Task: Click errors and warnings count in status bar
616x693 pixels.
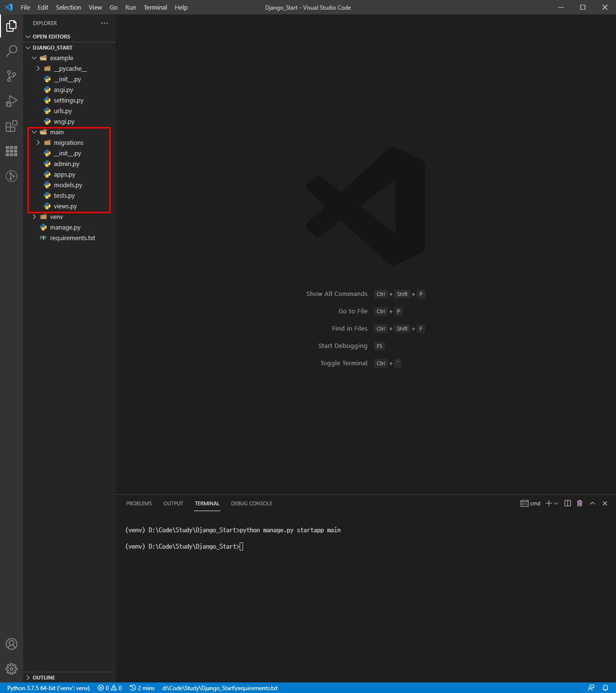Action: tap(110, 688)
